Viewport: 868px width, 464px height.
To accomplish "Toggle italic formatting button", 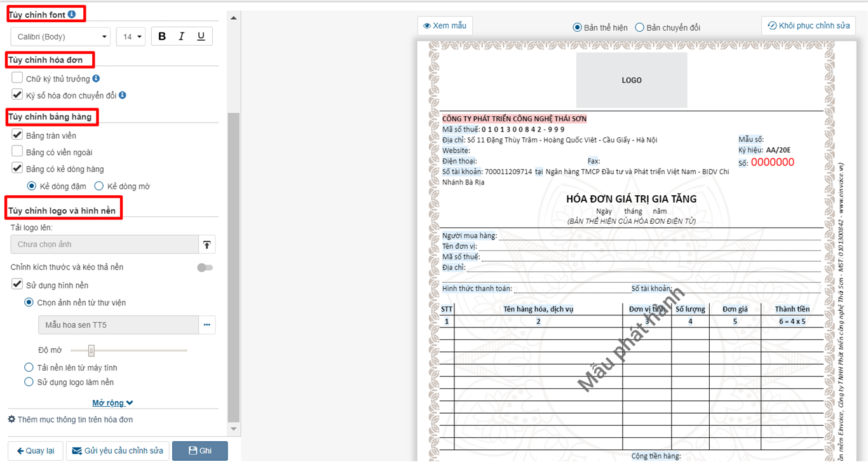I will point(182,37).
